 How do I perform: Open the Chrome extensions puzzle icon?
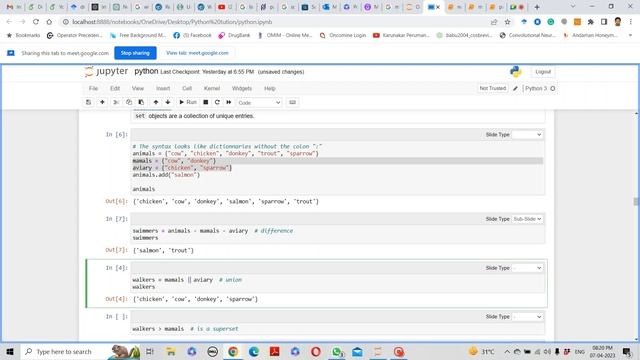[591, 22]
